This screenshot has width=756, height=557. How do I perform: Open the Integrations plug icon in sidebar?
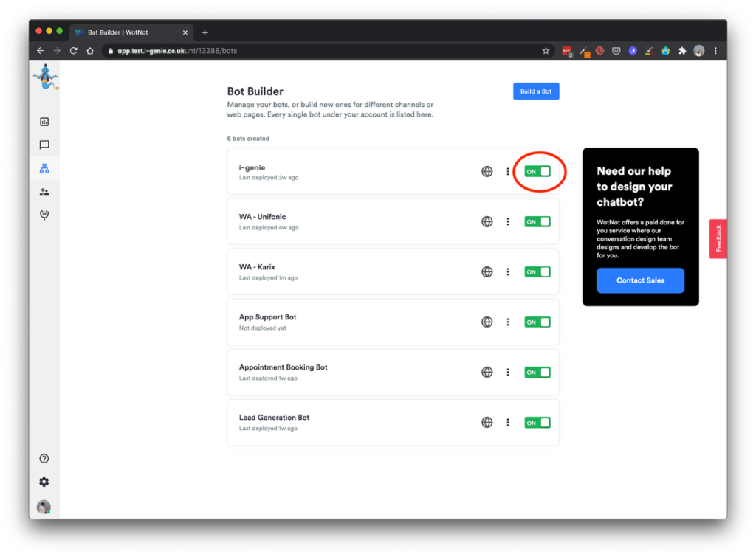click(44, 215)
